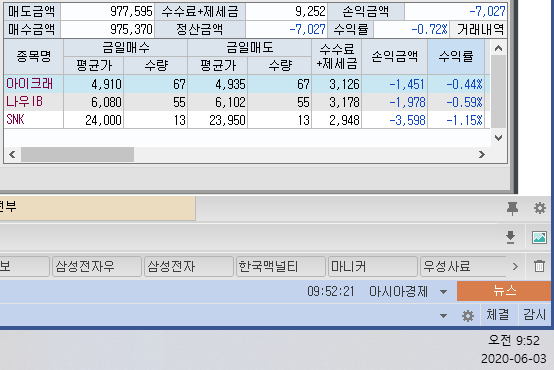Click the horizontal scrollbar left arrow

click(12, 154)
